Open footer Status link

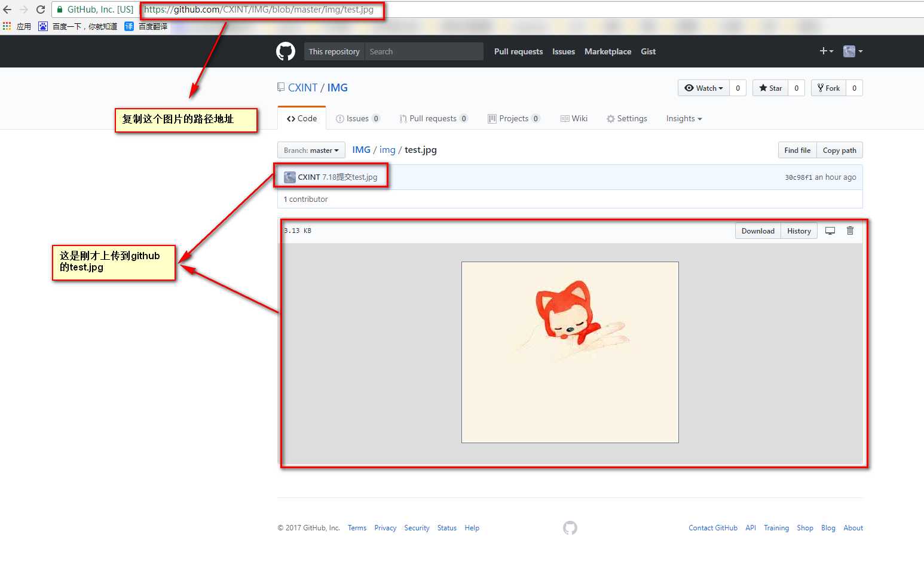click(x=446, y=528)
